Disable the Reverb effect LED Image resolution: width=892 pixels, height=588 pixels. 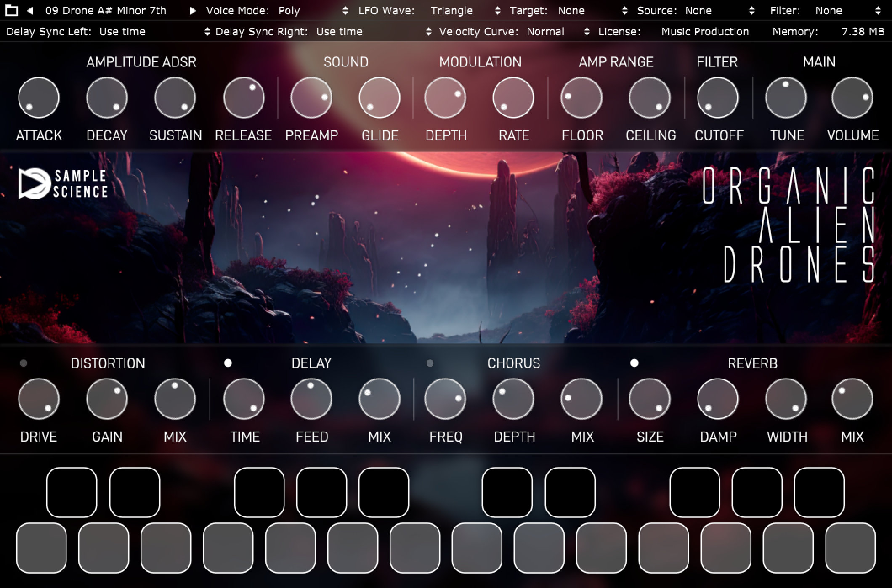click(634, 363)
